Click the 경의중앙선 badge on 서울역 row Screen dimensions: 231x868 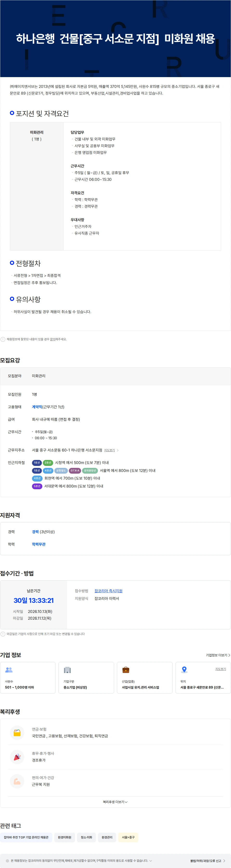[90, 471]
